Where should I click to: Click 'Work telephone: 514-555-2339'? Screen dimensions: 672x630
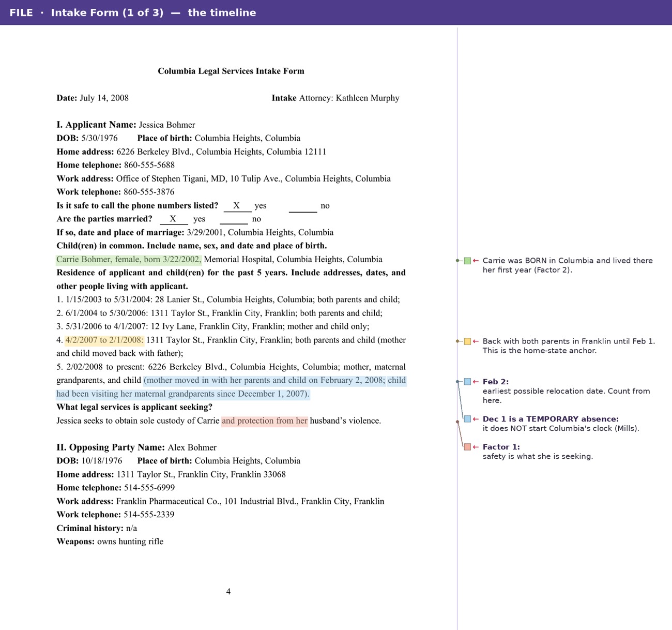click(115, 515)
